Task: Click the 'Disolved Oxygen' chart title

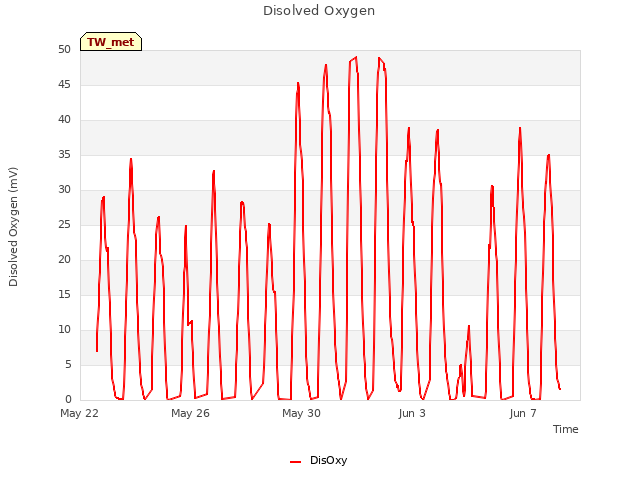Action: click(x=319, y=11)
